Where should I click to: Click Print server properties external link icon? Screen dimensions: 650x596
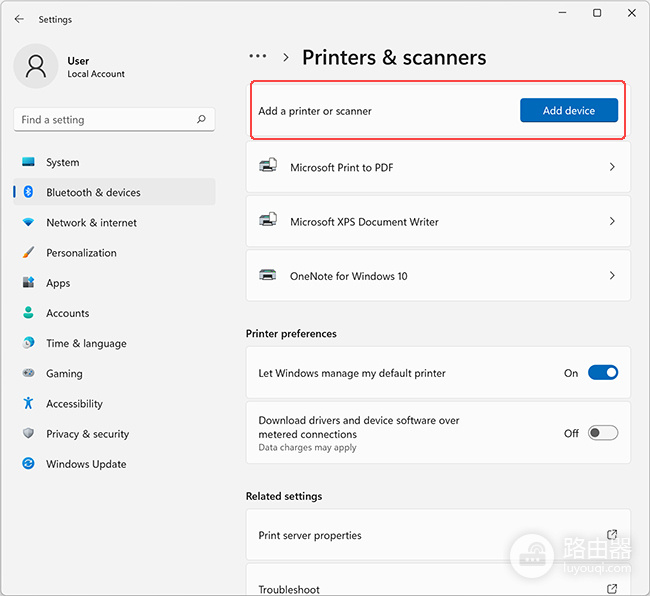[x=612, y=535]
